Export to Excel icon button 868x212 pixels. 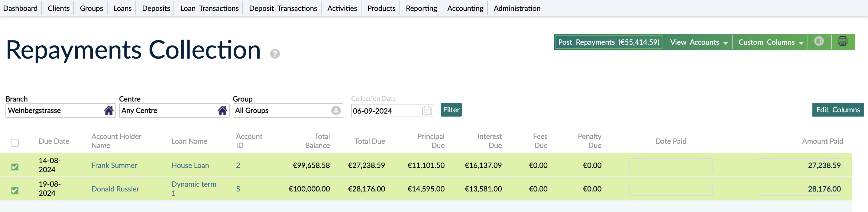tap(819, 41)
